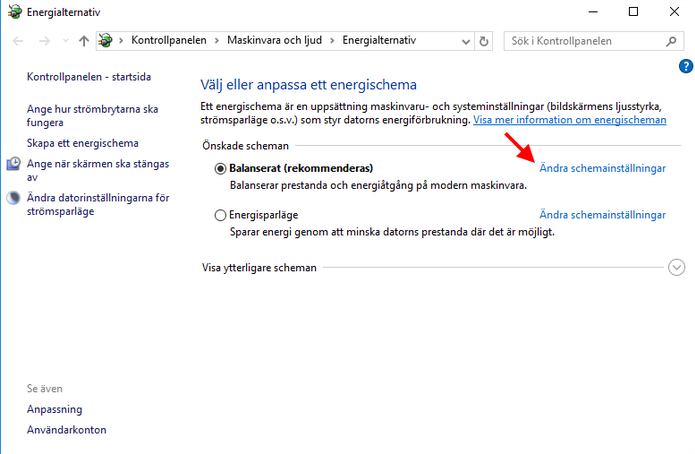Screen dimensions: 695x454
Task: Close the Energialternativ window
Action: click(674, 12)
